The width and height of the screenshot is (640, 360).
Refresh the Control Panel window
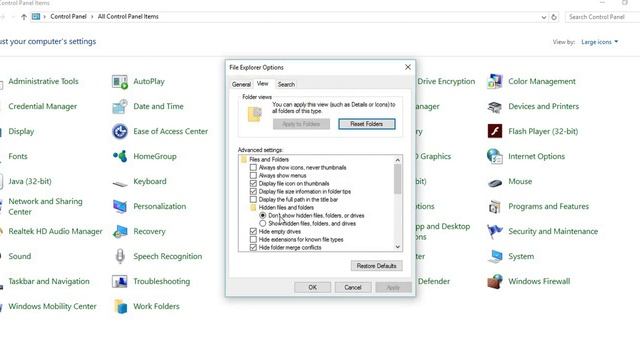coord(554,17)
